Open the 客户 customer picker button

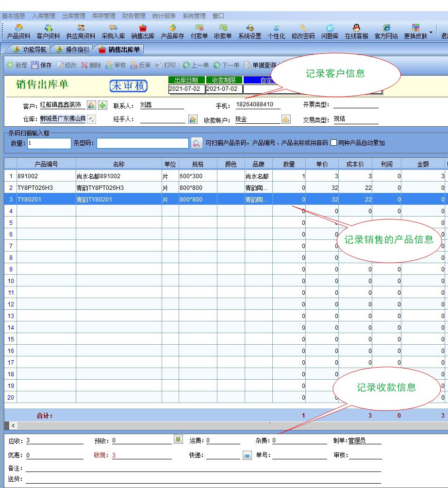(x=91, y=105)
